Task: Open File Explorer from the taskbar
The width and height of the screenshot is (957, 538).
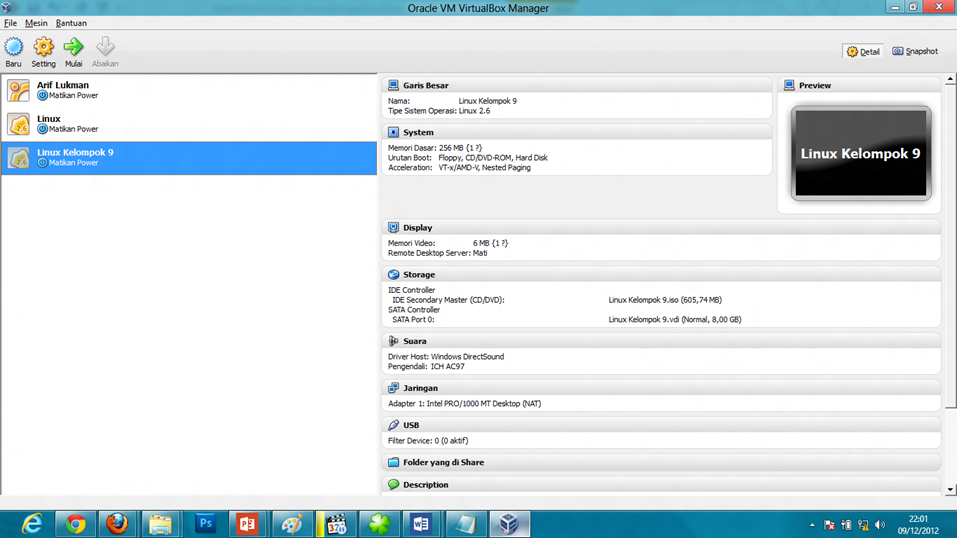Action: (x=160, y=525)
